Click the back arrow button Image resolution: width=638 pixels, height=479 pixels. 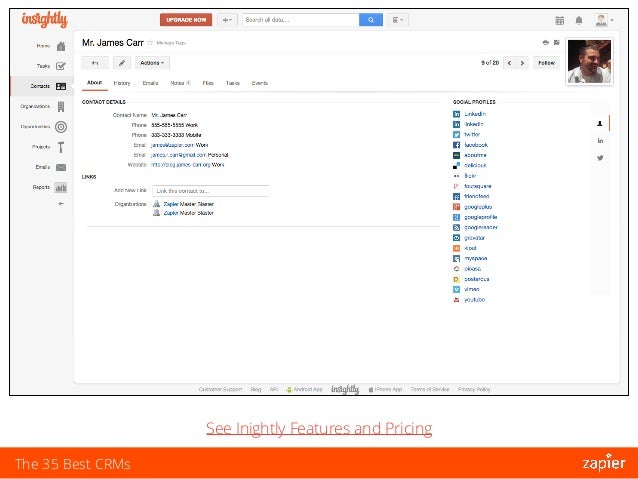point(95,63)
